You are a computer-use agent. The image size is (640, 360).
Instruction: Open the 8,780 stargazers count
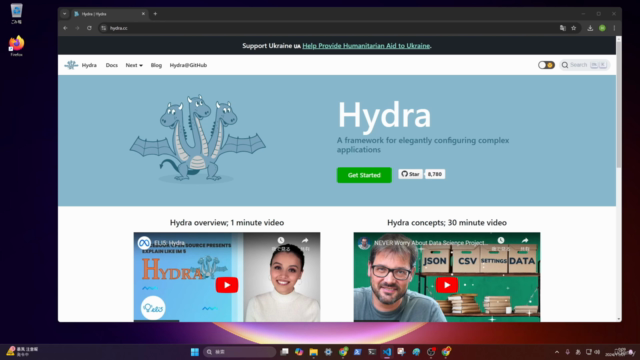[435, 174]
